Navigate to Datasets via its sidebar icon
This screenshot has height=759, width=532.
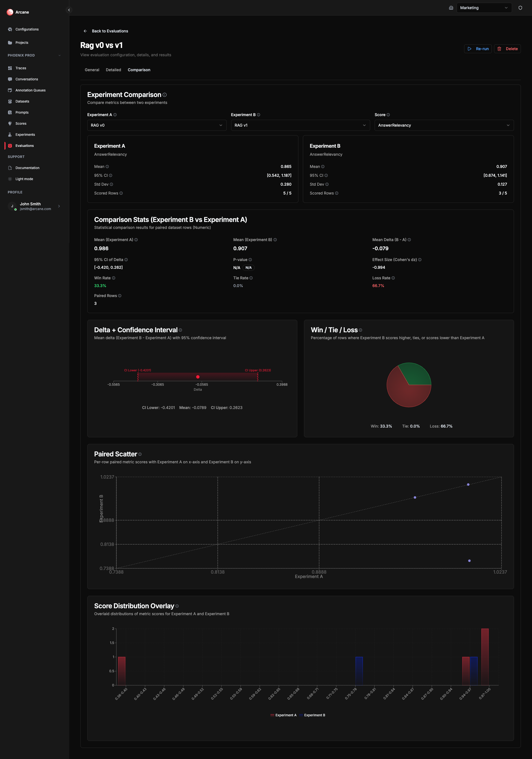[x=10, y=101]
